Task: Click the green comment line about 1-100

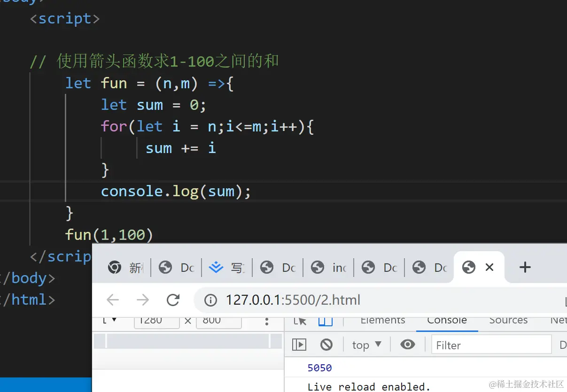Action: click(x=154, y=61)
